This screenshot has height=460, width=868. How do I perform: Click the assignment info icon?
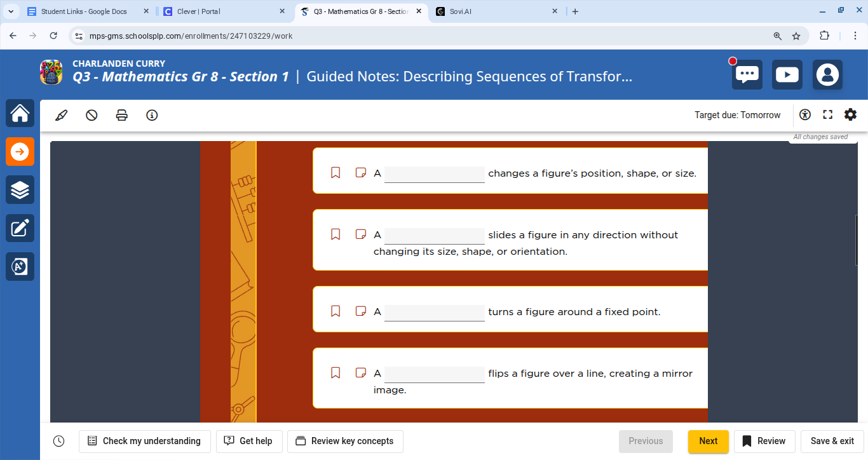[x=152, y=115]
